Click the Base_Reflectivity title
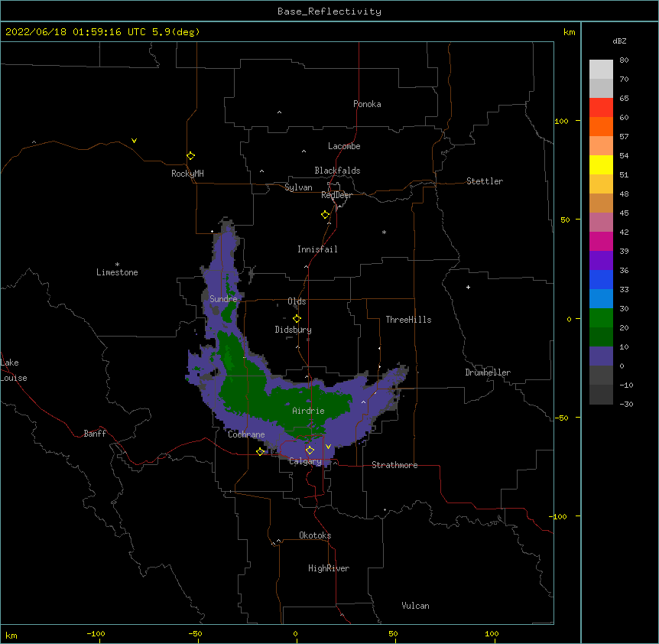The image size is (659, 644). (329, 11)
